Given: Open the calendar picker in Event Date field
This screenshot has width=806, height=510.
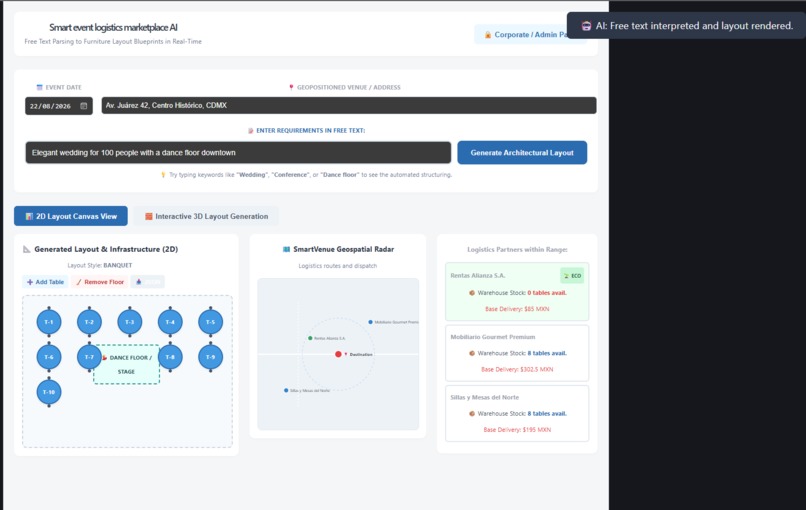Looking at the screenshot, I should 83,106.
